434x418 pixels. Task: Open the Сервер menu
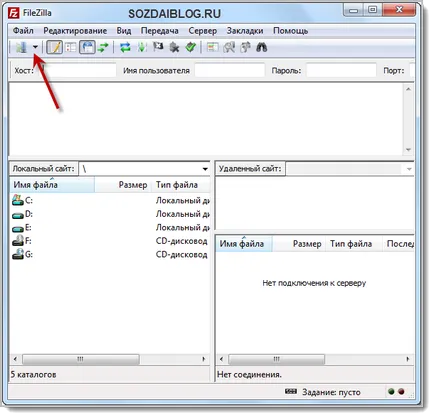pyautogui.click(x=203, y=31)
